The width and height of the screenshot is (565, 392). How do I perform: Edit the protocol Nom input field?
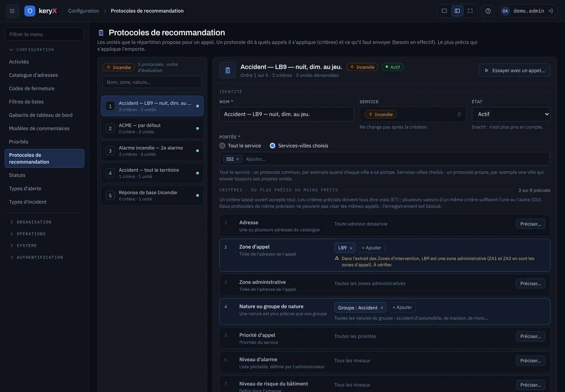286,114
